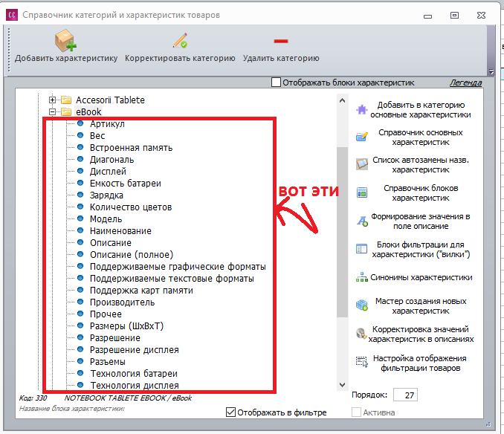
Task: Click the Мастер создания новых характеристик icon
Action: coord(362,305)
